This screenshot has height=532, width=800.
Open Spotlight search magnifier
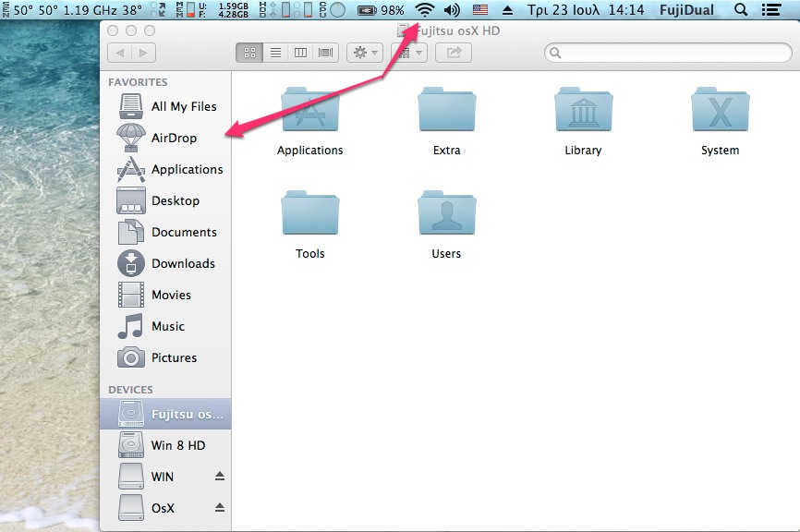(x=741, y=9)
